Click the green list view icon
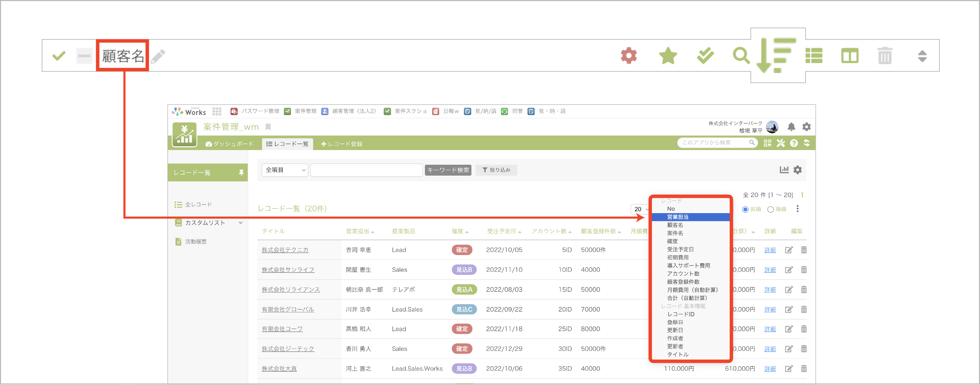The image size is (980, 385). (814, 56)
